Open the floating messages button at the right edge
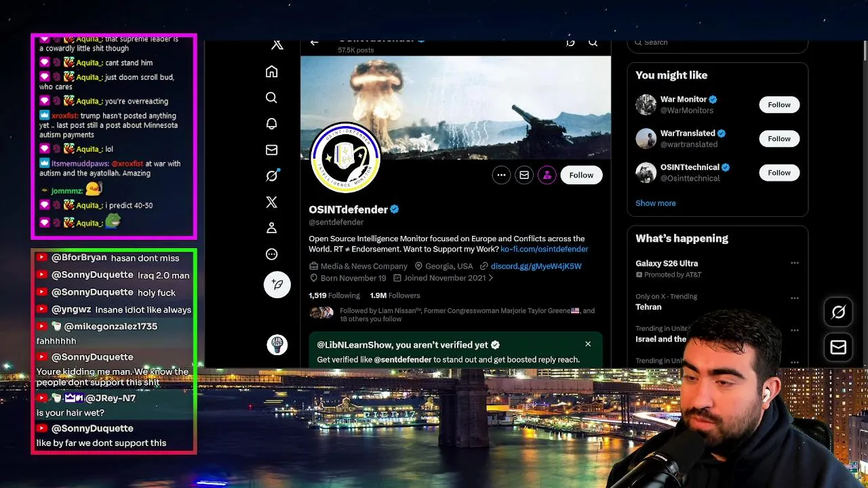 (839, 347)
